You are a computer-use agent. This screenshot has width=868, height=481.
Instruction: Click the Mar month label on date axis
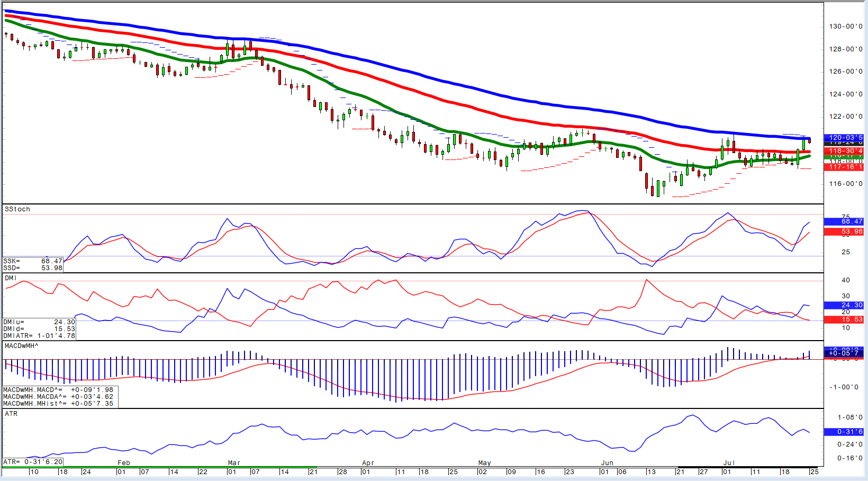point(234,463)
